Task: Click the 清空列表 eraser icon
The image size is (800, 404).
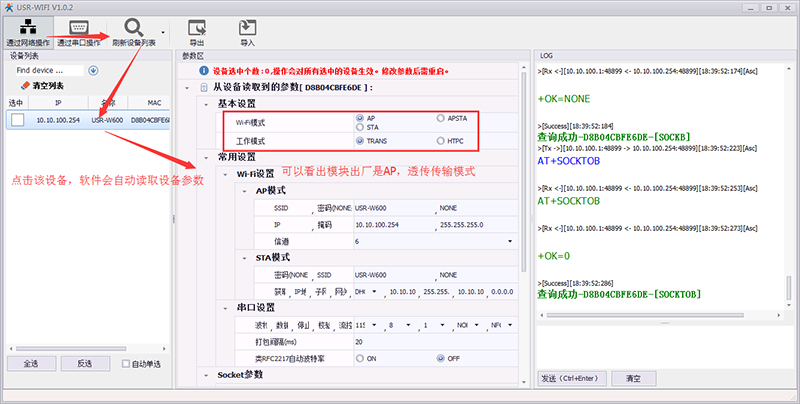Action: coord(25,86)
